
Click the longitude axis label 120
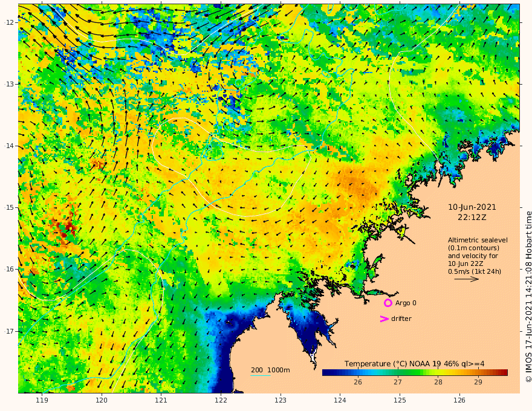pyautogui.click(x=102, y=401)
